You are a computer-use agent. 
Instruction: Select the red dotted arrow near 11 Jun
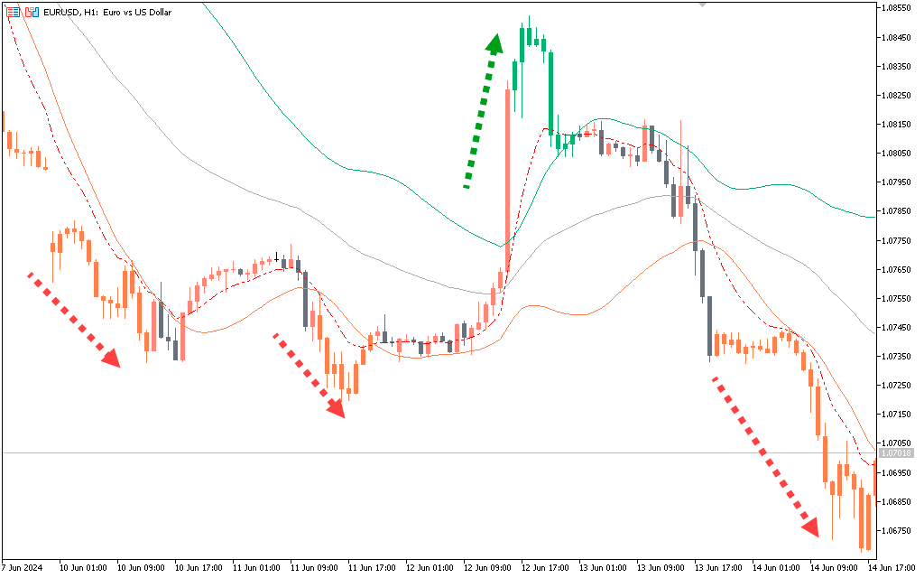309,375
